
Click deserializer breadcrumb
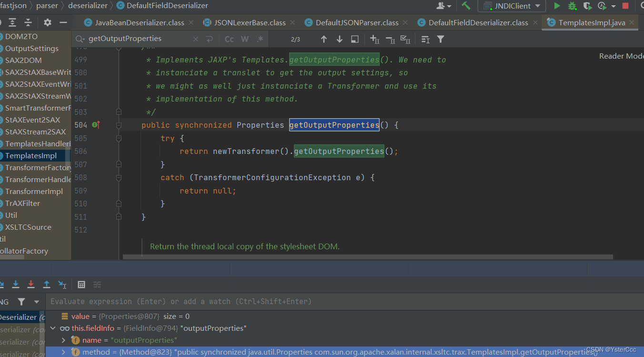[88, 6]
